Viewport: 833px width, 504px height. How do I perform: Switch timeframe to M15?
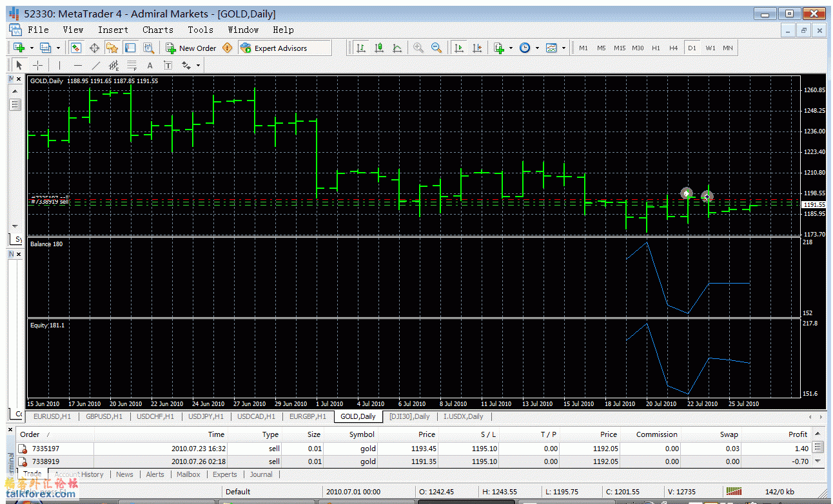[x=620, y=48]
